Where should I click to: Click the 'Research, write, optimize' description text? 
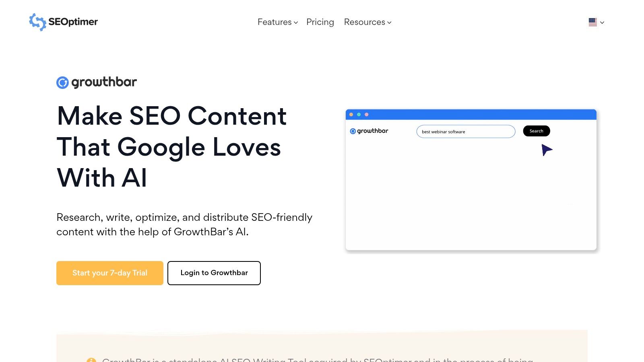(x=184, y=224)
